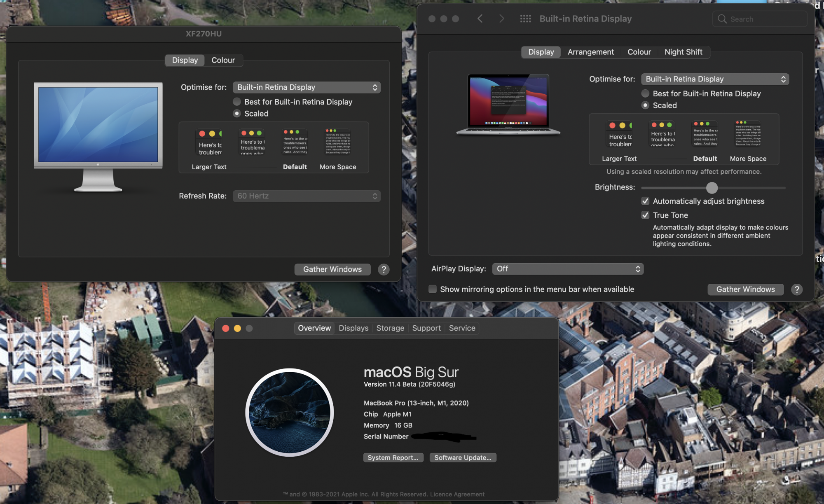The width and height of the screenshot is (824, 504).
Task: Click the help button in XF270HU window
Action: point(384,269)
